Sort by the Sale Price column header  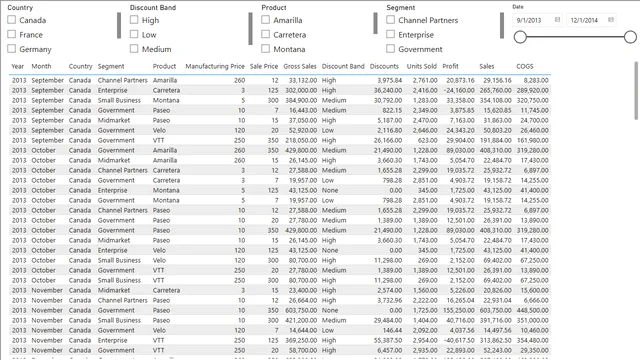click(264, 66)
